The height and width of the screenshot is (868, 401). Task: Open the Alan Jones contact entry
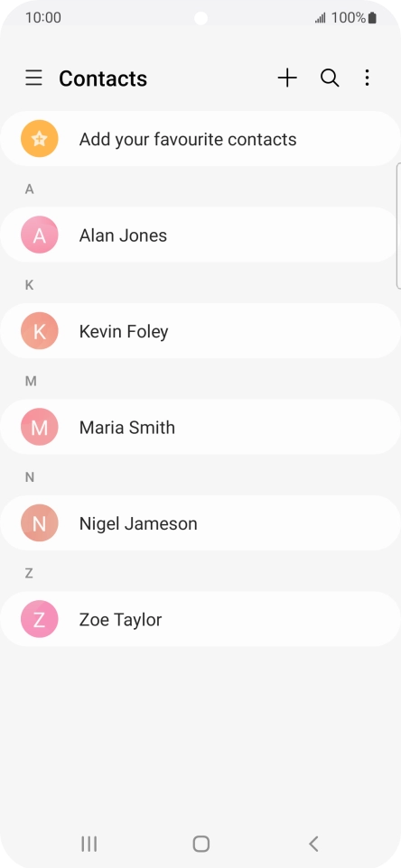click(x=200, y=235)
